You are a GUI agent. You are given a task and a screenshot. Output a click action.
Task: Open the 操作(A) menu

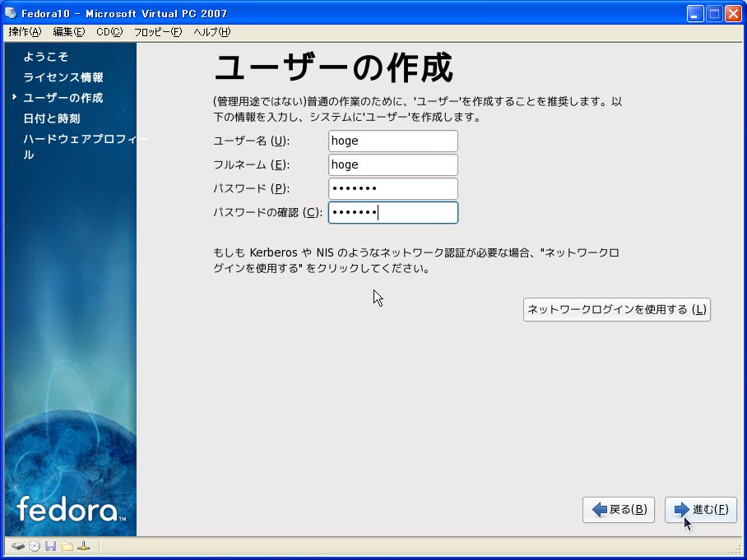[25, 32]
